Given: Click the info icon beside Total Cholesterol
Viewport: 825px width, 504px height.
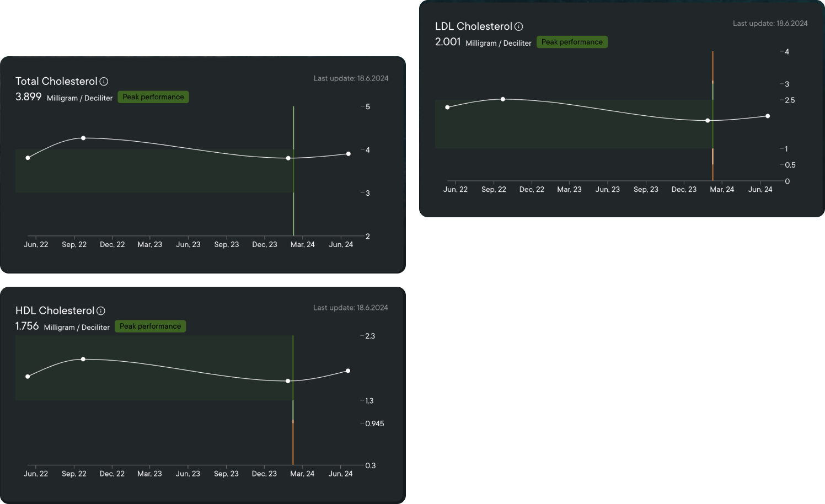Looking at the screenshot, I should [x=104, y=82].
